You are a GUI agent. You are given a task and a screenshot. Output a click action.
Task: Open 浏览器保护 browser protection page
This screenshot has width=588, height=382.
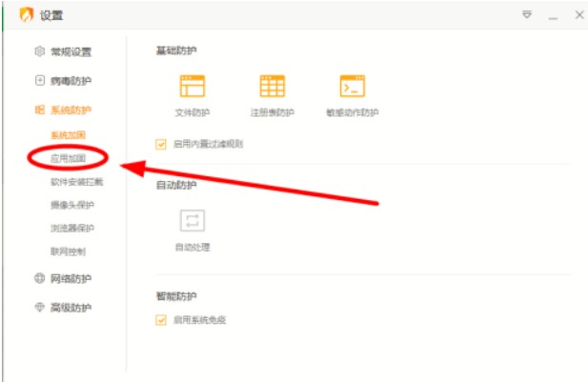(72, 229)
